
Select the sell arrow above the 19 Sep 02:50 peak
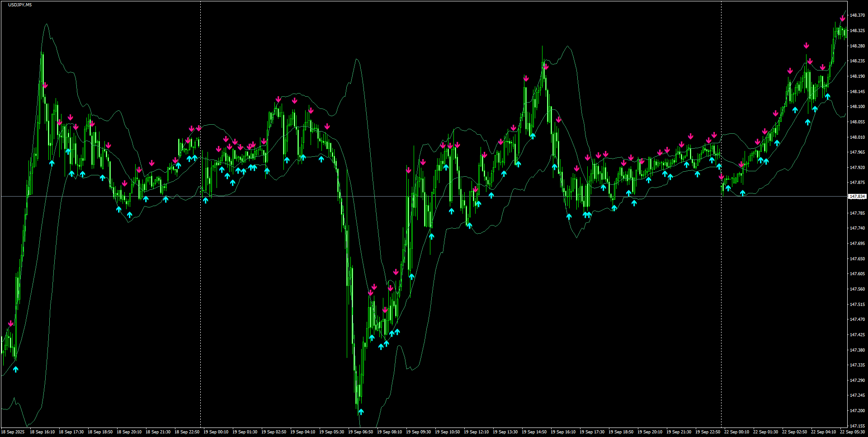[x=278, y=99]
